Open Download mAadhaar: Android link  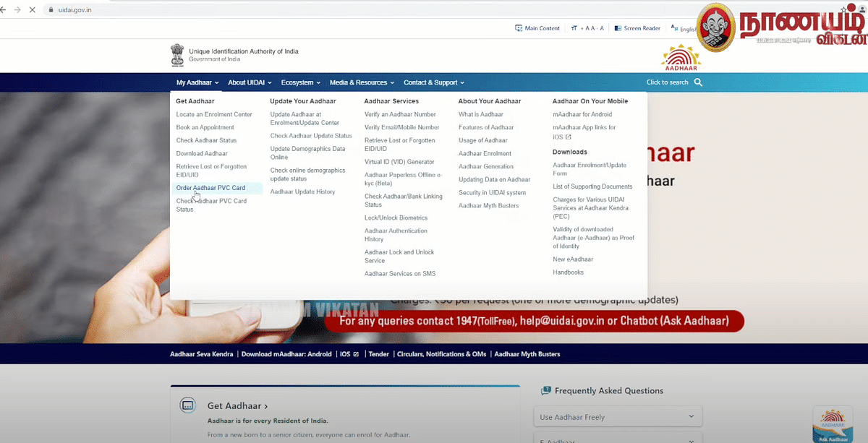pos(286,354)
